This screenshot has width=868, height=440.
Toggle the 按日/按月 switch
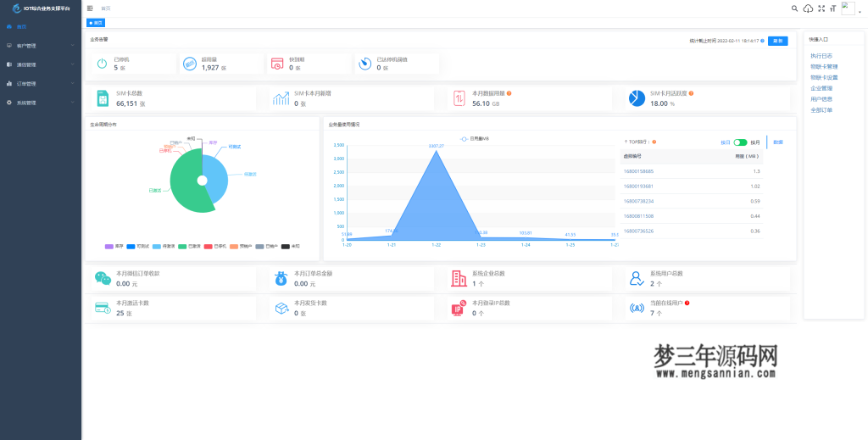(740, 142)
